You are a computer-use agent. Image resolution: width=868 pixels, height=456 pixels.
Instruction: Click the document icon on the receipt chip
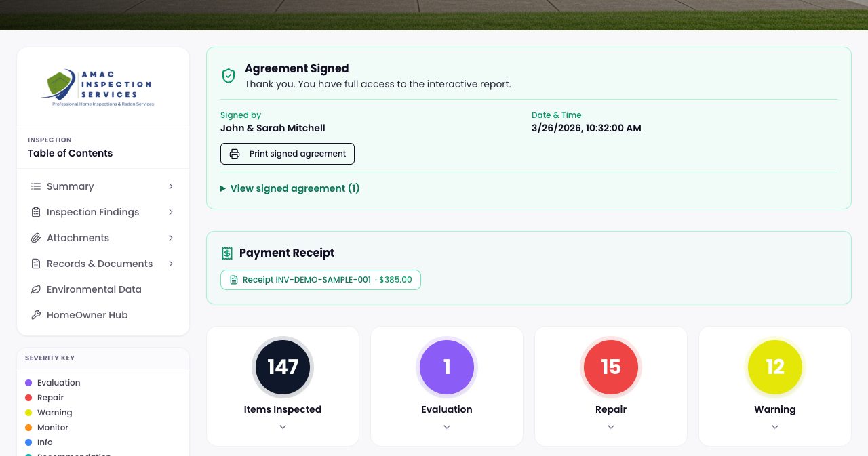click(x=235, y=280)
